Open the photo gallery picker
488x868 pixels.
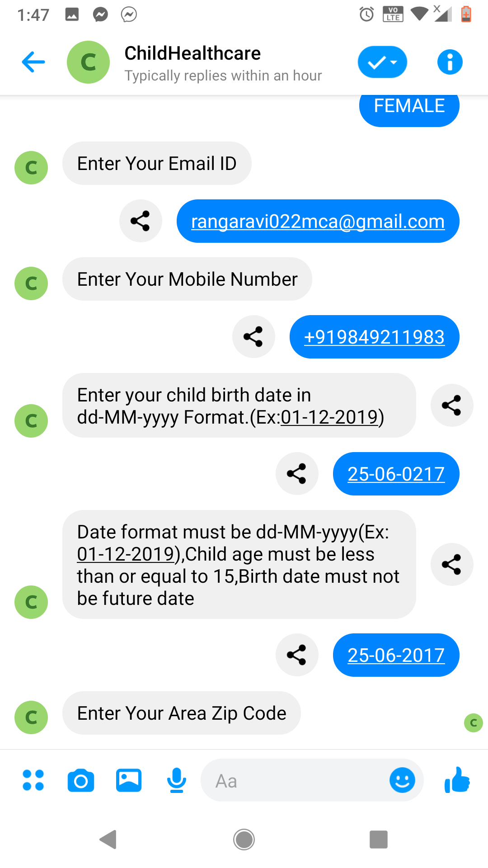[129, 780]
